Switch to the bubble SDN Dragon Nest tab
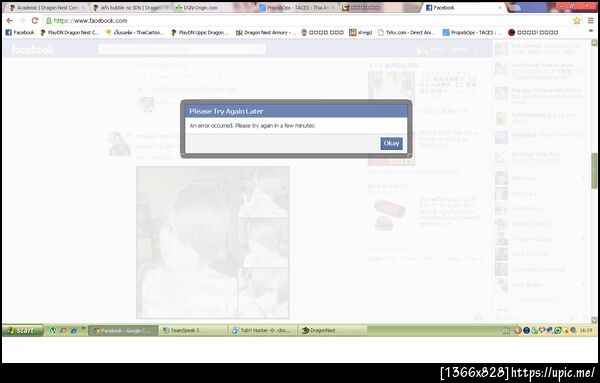The image size is (600, 383). click(x=130, y=8)
